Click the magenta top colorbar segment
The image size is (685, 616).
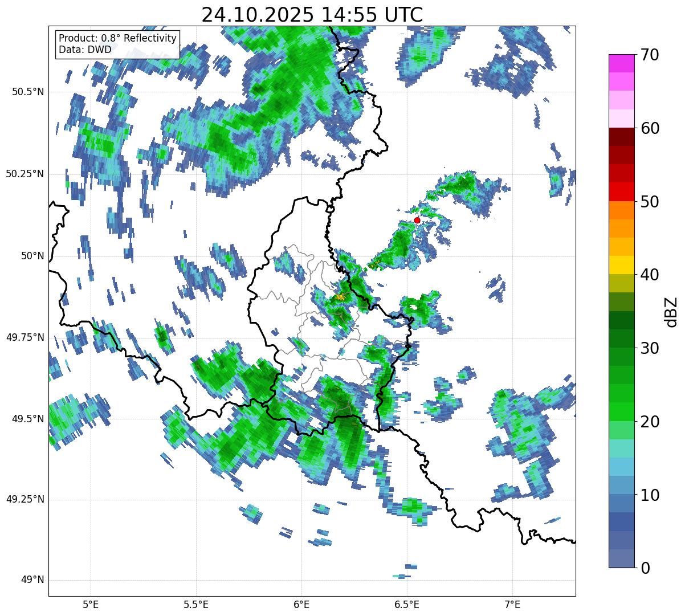click(x=621, y=63)
